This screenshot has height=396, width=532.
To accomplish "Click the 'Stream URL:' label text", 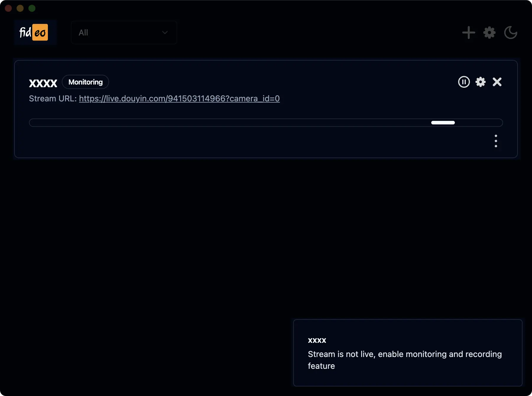I will (x=53, y=98).
